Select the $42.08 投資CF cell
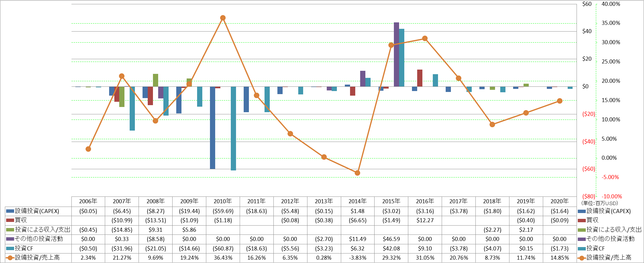The width and height of the screenshot is (644, 263). [x=391, y=249]
